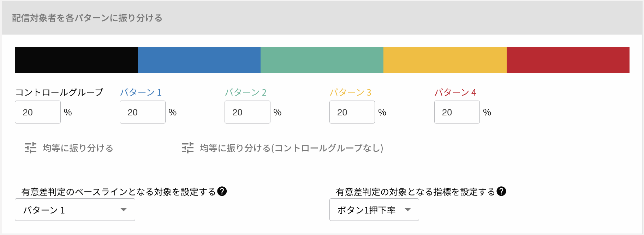Image resolution: width=644 pixels, height=235 pixels.
Task: Click the blue パターン 1 bar segment
Action: click(x=199, y=60)
